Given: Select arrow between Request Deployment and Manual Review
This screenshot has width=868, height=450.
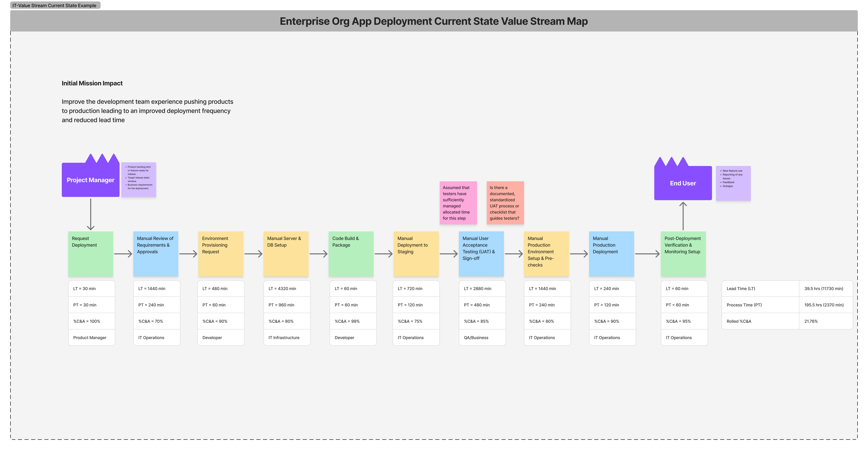Looking at the screenshot, I should tap(123, 254).
